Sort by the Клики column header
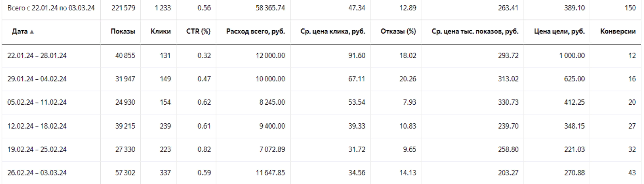This screenshot has width=644, height=184. tap(161, 31)
